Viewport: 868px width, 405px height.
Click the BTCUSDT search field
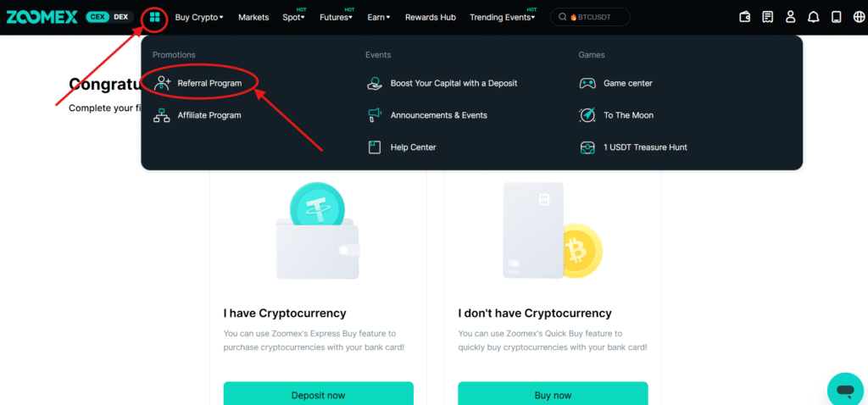(x=590, y=17)
